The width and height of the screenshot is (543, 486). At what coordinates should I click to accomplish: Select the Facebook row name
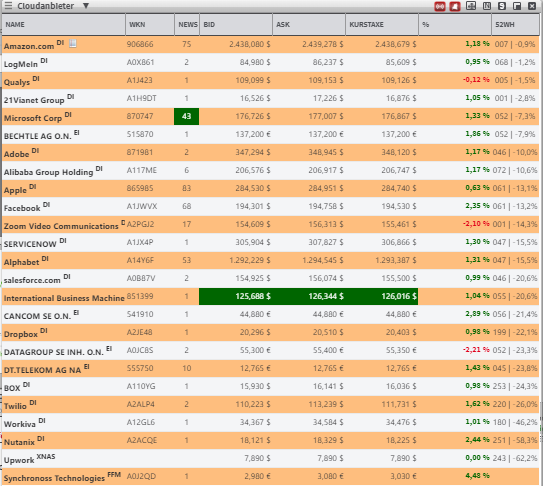tap(22, 208)
